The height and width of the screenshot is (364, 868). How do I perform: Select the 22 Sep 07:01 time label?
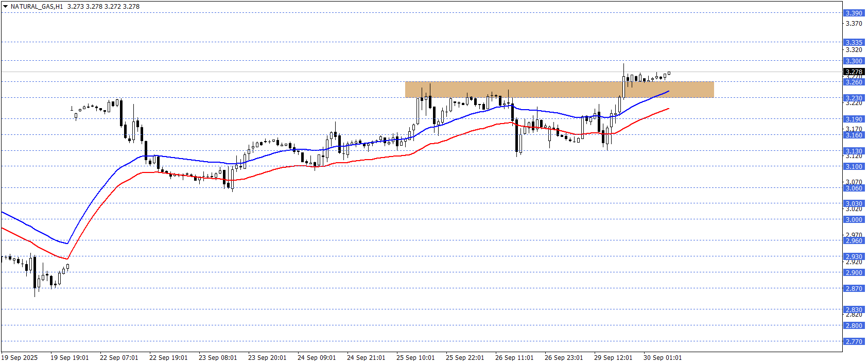(x=119, y=358)
